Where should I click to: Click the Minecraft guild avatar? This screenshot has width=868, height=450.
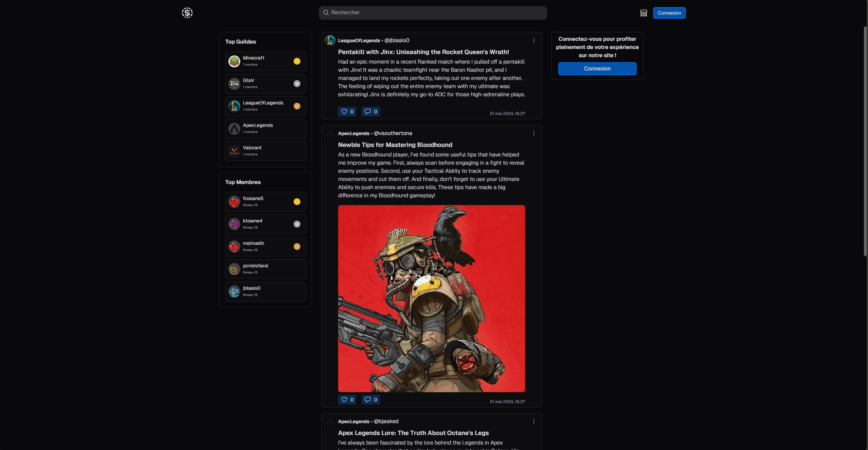234,61
